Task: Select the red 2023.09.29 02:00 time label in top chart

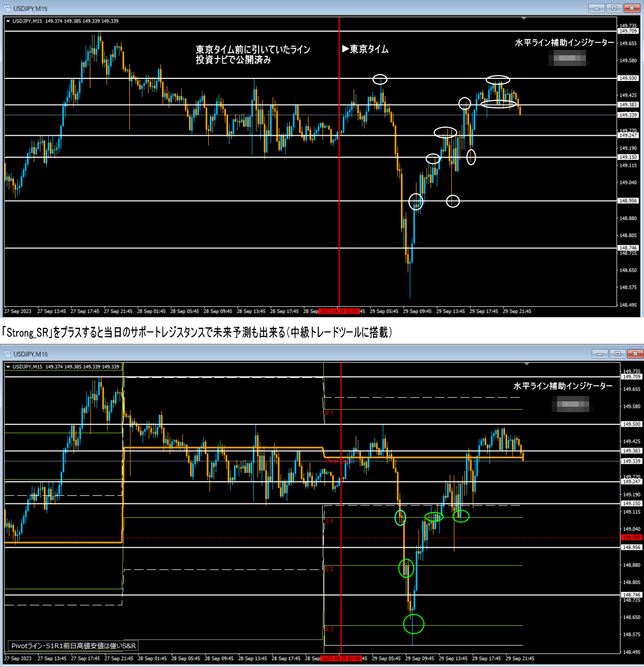Action: 339,311
